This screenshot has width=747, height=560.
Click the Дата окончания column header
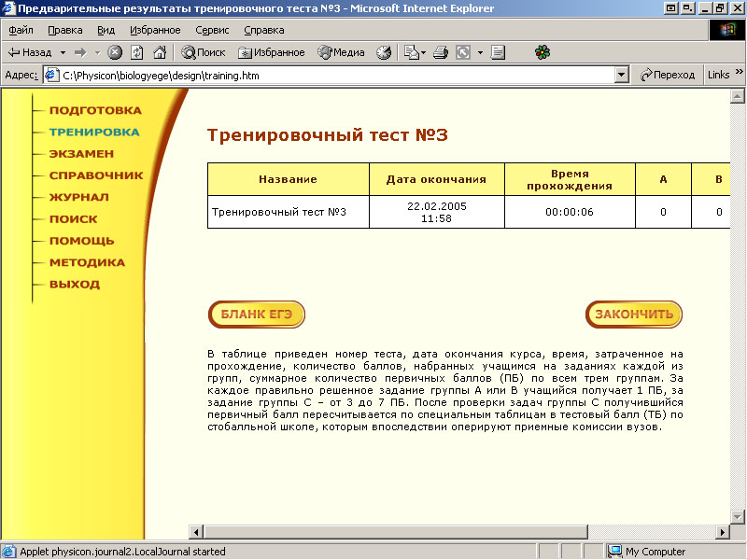pyautogui.click(x=436, y=179)
